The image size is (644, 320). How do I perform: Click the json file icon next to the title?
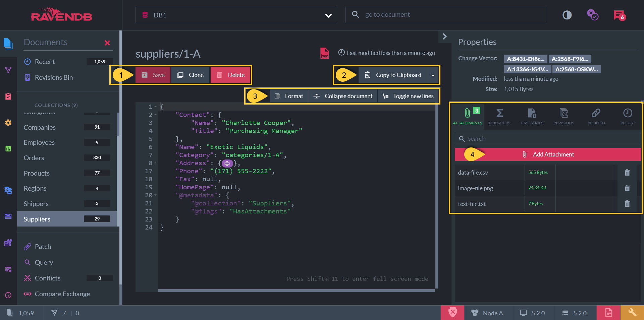coord(324,53)
